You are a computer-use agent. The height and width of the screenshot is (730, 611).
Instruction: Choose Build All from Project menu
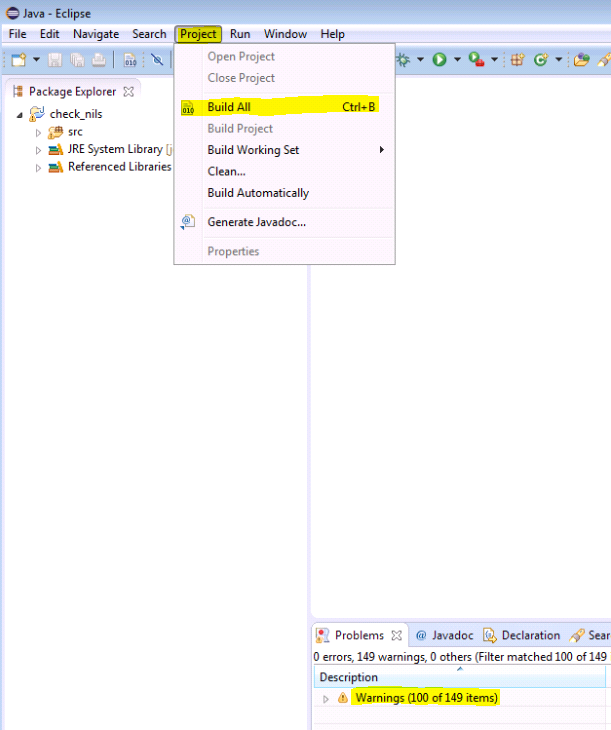pos(285,107)
